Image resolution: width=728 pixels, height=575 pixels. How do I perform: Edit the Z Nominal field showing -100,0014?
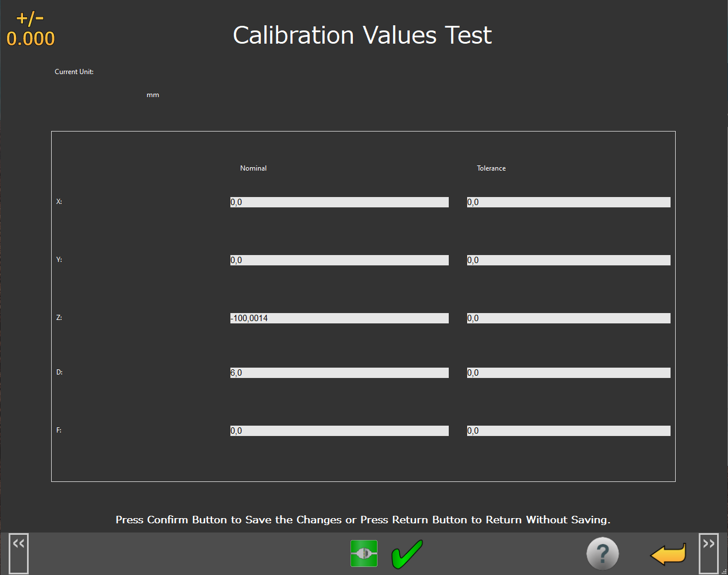339,318
